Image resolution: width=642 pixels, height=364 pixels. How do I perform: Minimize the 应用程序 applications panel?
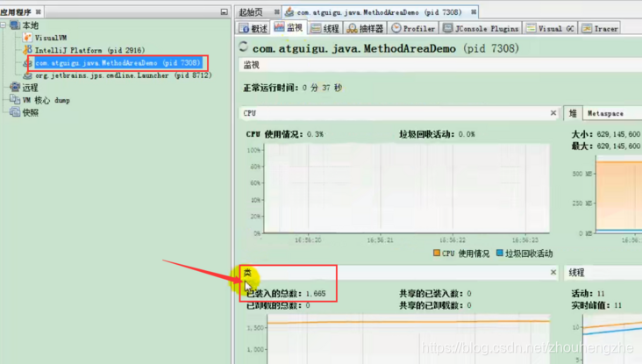click(x=224, y=12)
